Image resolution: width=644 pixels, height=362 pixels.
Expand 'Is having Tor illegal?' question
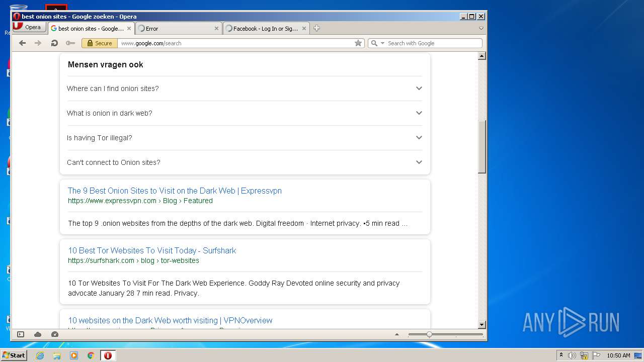point(245,138)
